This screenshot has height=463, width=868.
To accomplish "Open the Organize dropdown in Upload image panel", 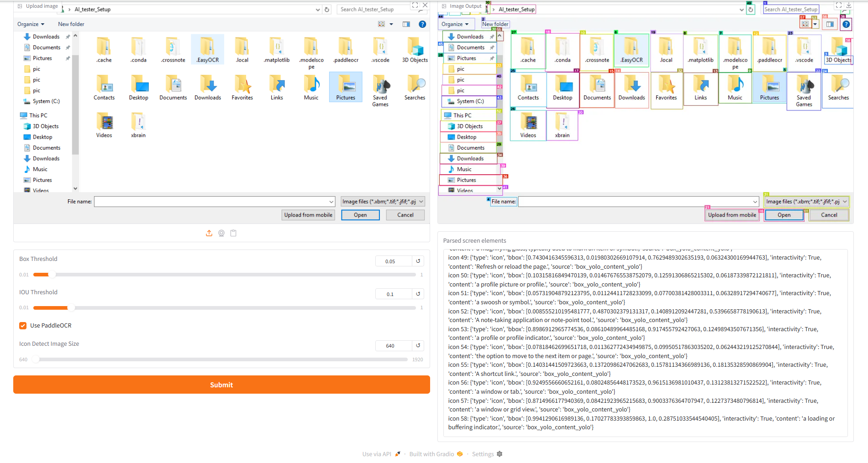I will pyautogui.click(x=31, y=24).
